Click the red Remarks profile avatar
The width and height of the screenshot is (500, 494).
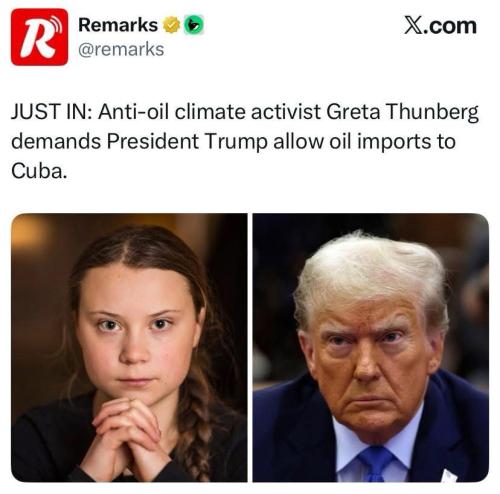[x=39, y=37]
